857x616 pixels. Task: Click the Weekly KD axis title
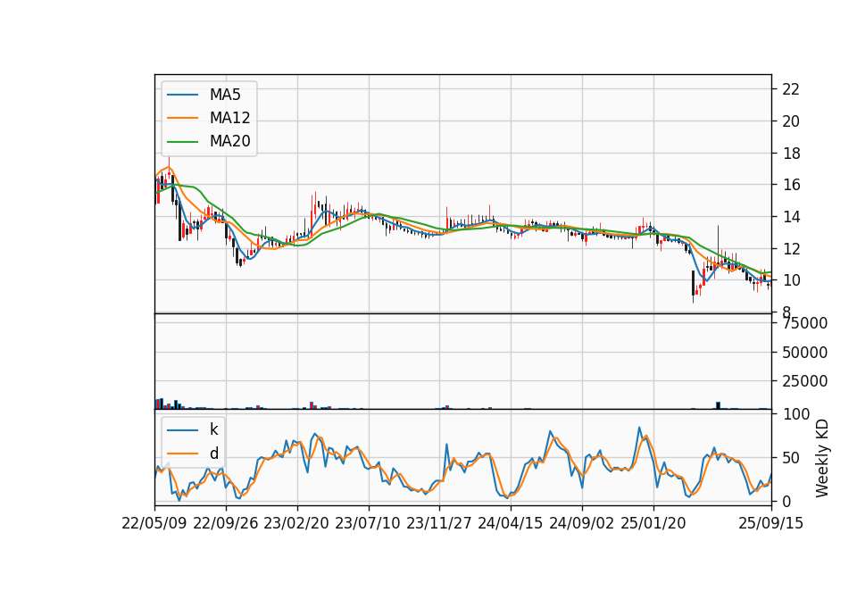click(x=822, y=458)
